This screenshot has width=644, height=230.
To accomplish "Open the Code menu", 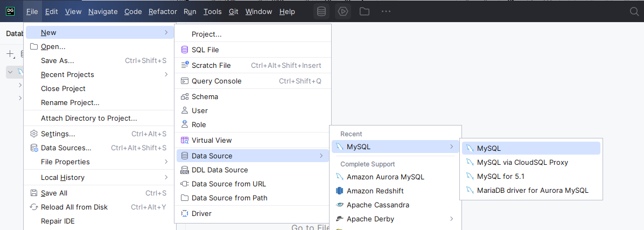I will (133, 11).
